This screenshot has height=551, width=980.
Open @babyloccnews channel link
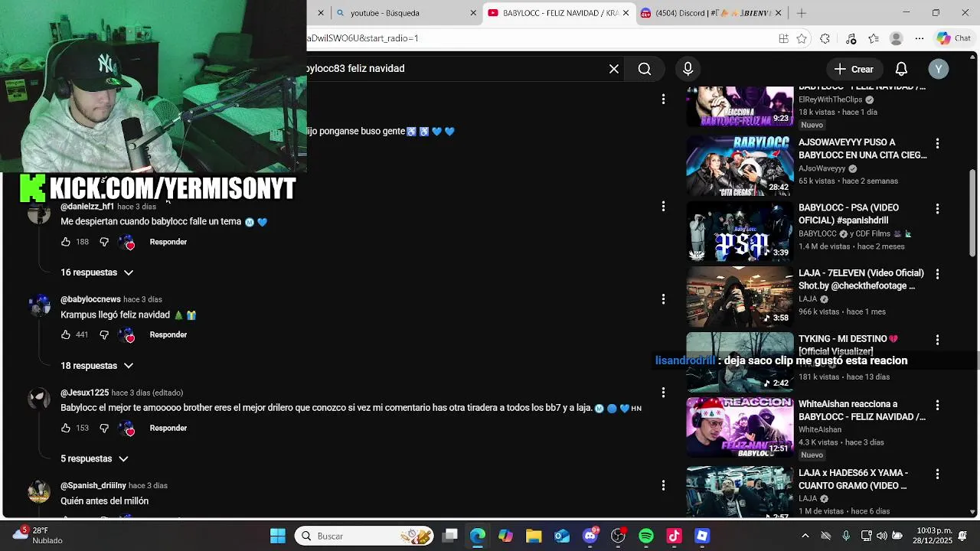pyautogui.click(x=90, y=299)
